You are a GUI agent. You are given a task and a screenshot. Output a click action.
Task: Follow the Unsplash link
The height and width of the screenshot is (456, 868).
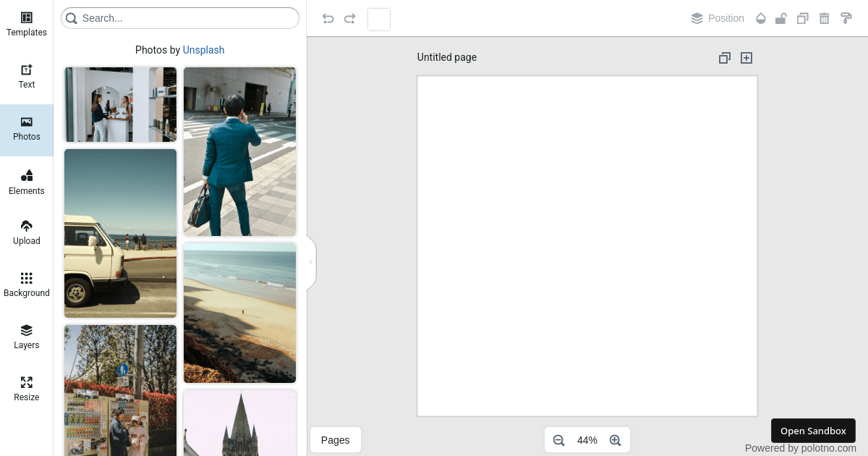[x=203, y=50]
